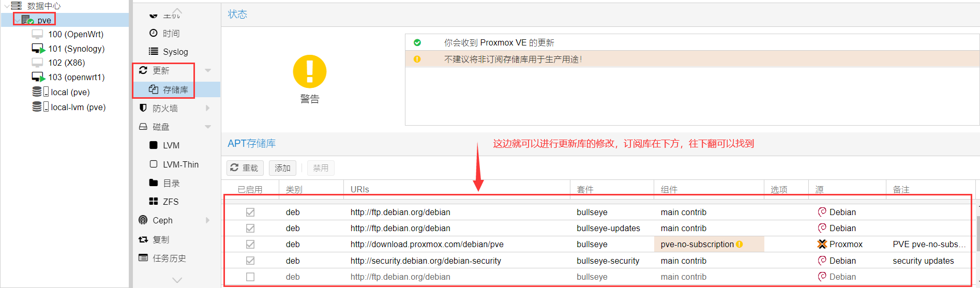Click the LVM filled square icon

click(x=154, y=145)
